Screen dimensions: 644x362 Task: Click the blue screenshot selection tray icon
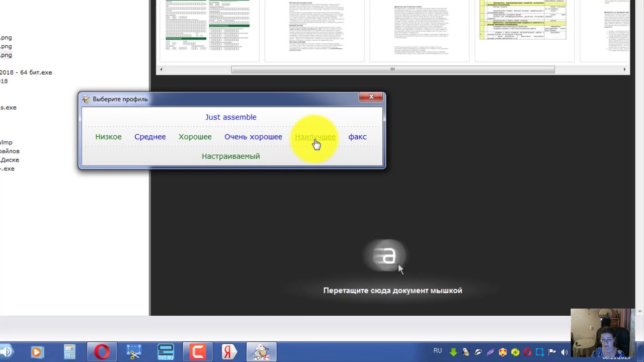pos(539,352)
